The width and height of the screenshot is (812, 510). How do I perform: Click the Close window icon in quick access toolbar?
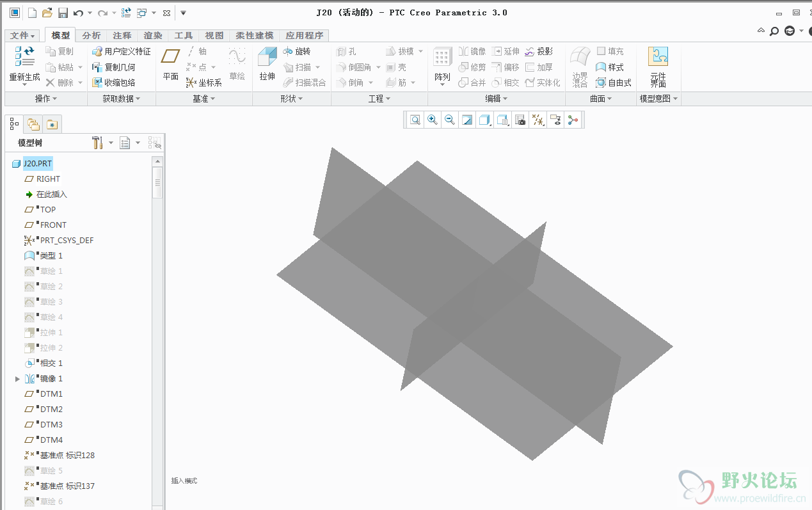tap(167, 13)
